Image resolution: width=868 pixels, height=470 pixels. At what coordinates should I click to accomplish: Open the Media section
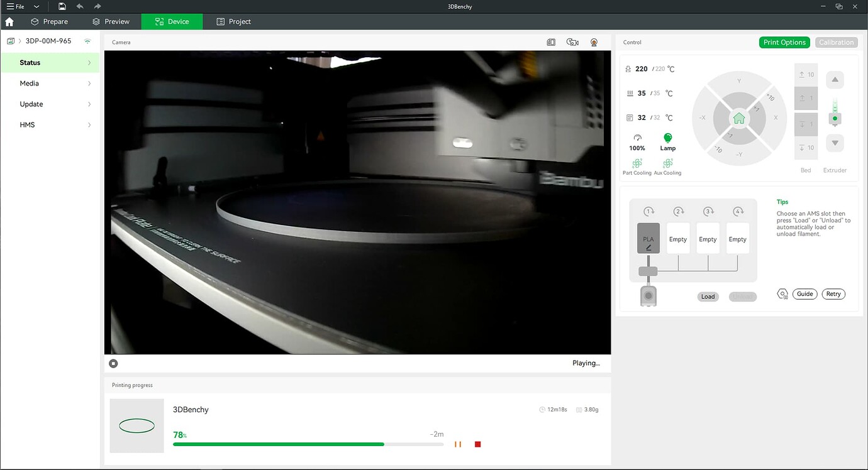(50, 84)
